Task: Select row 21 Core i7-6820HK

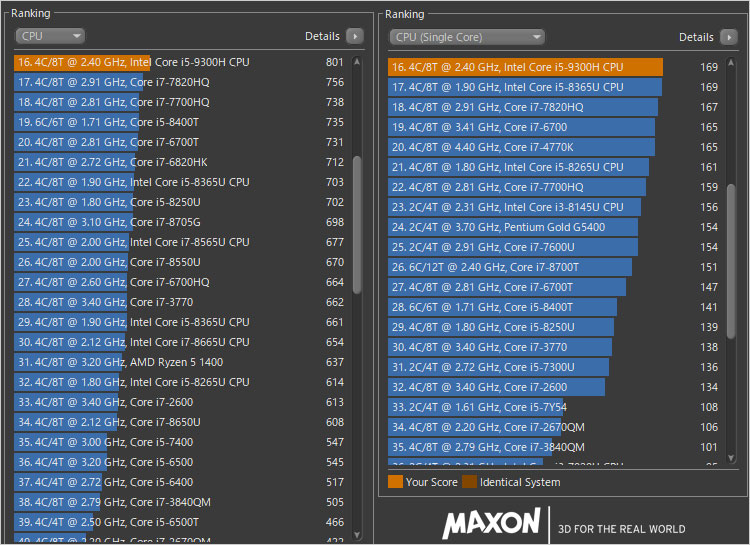Action: [x=180, y=162]
